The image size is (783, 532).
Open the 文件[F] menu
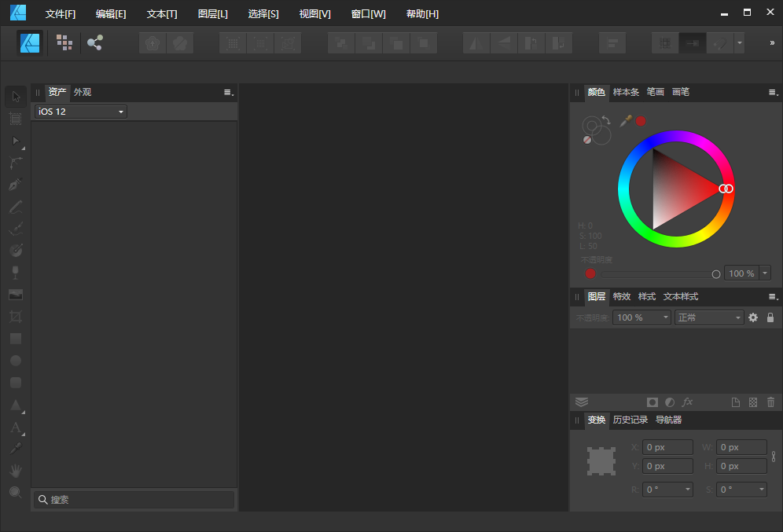click(59, 13)
